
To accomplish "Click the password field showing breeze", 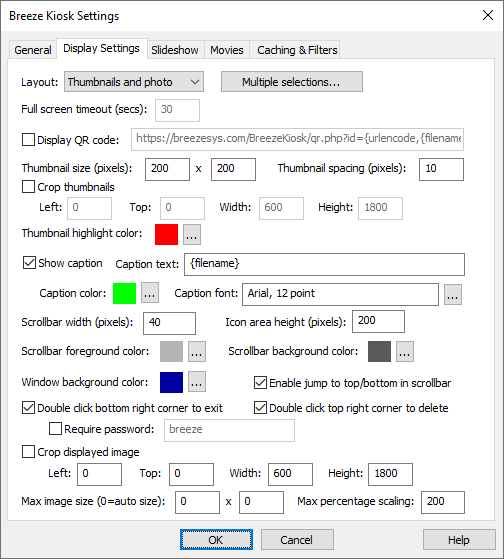I will click(x=229, y=430).
